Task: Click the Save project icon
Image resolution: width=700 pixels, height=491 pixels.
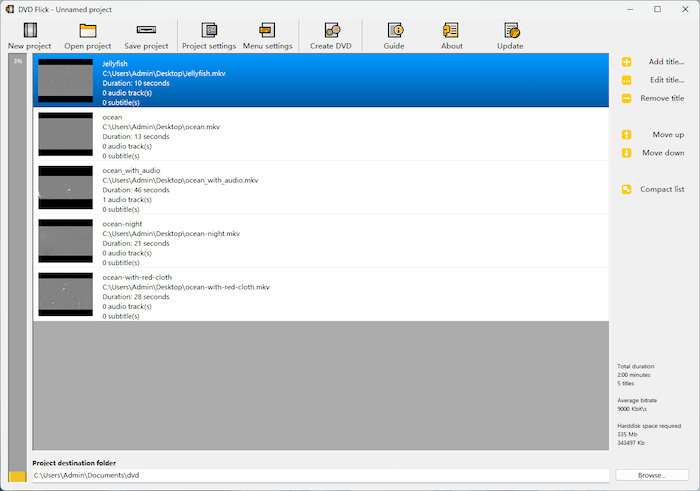Action: (x=146, y=33)
